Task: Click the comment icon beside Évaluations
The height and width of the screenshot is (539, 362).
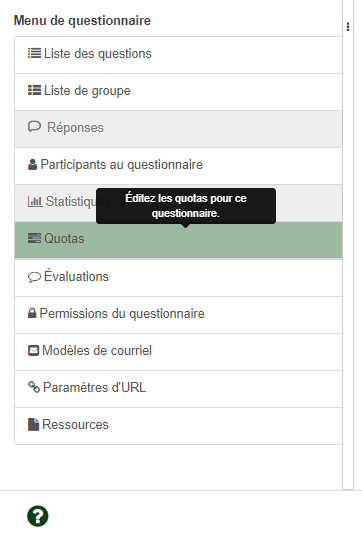Action: [34, 277]
